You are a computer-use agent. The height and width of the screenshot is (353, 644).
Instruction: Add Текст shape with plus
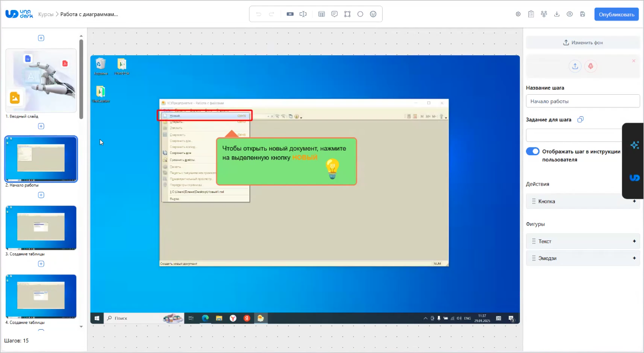[635, 241]
